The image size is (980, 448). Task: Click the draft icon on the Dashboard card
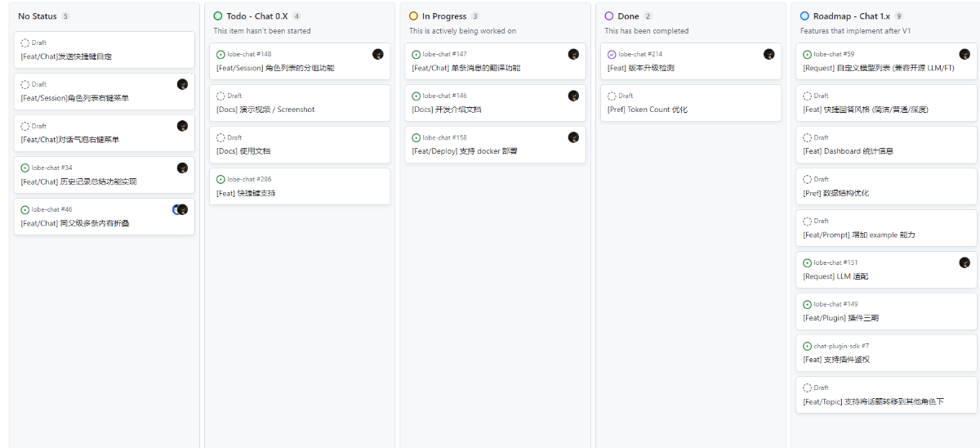coord(807,138)
